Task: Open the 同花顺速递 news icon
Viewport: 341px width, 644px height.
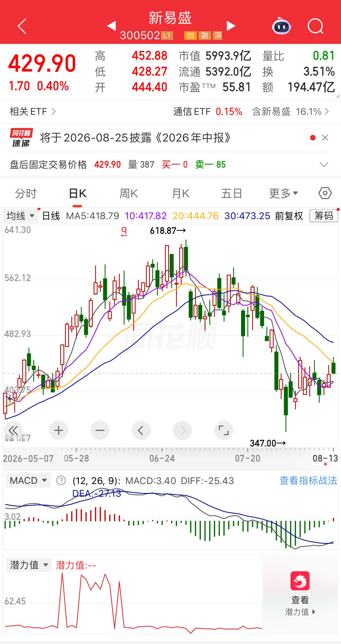Action: 21,138
